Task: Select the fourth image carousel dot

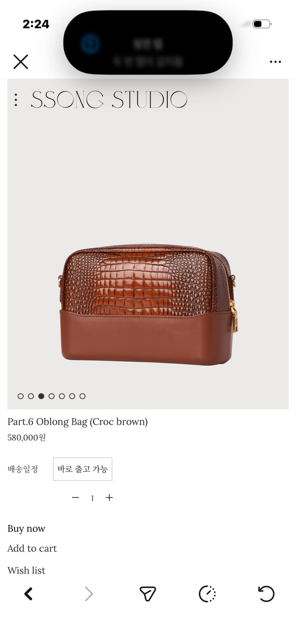Action: (x=51, y=396)
